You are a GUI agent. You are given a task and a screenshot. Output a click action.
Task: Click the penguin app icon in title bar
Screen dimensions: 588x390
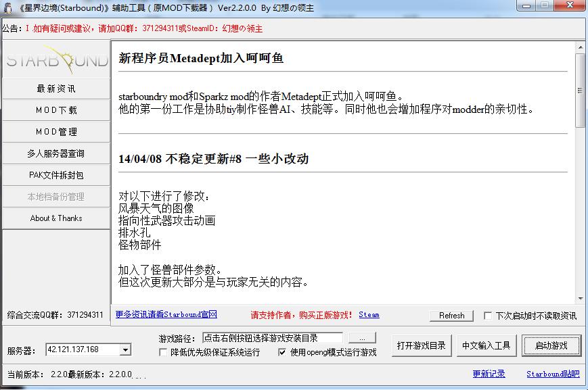click(7, 8)
